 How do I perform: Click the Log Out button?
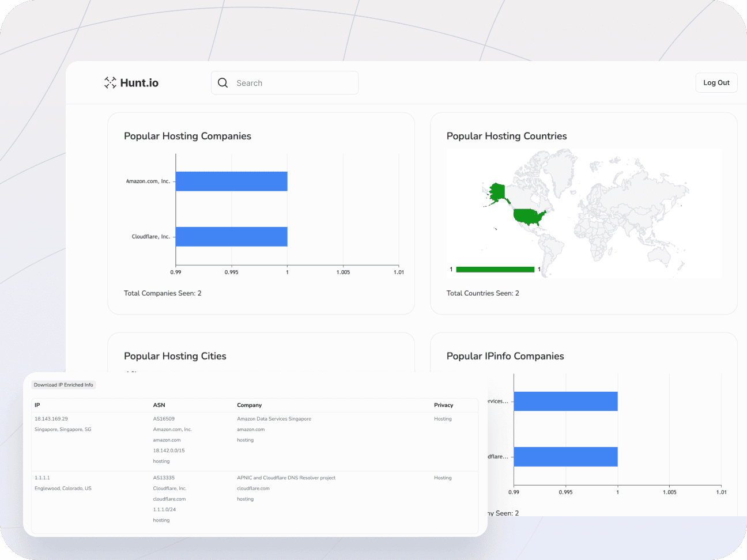point(716,82)
